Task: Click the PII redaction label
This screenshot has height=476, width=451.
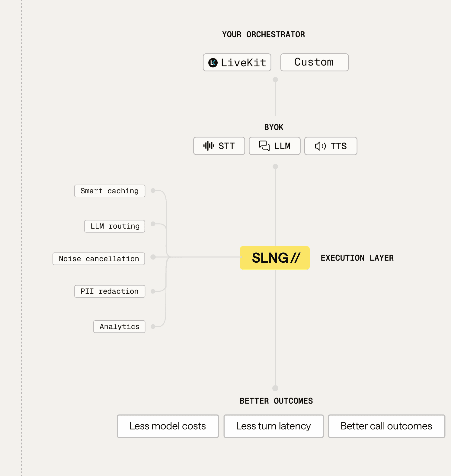Action: (x=110, y=291)
